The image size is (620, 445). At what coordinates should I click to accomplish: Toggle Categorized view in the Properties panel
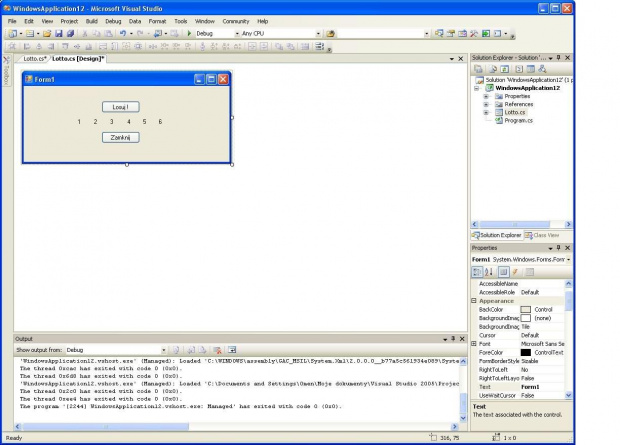477,272
